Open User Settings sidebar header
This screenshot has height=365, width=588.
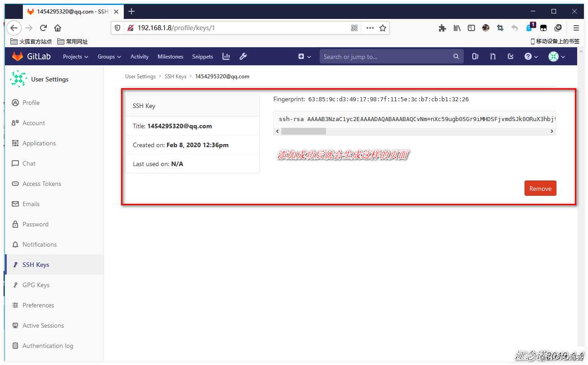tap(40, 79)
